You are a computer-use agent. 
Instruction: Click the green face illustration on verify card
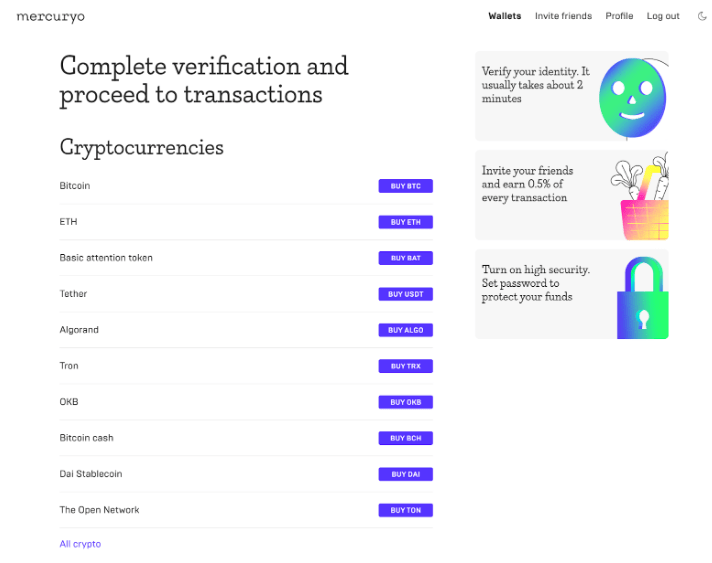(x=633, y=98)
